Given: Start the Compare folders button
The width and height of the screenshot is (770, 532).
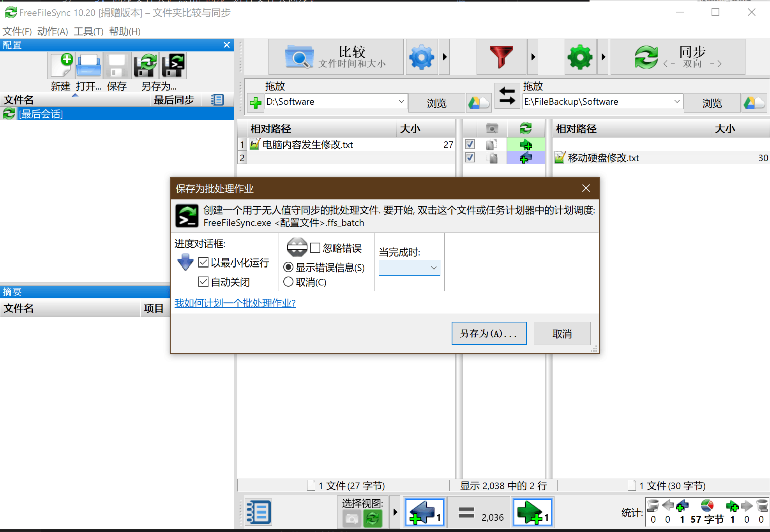Looking at the screenshot, I should pos(336,57).
